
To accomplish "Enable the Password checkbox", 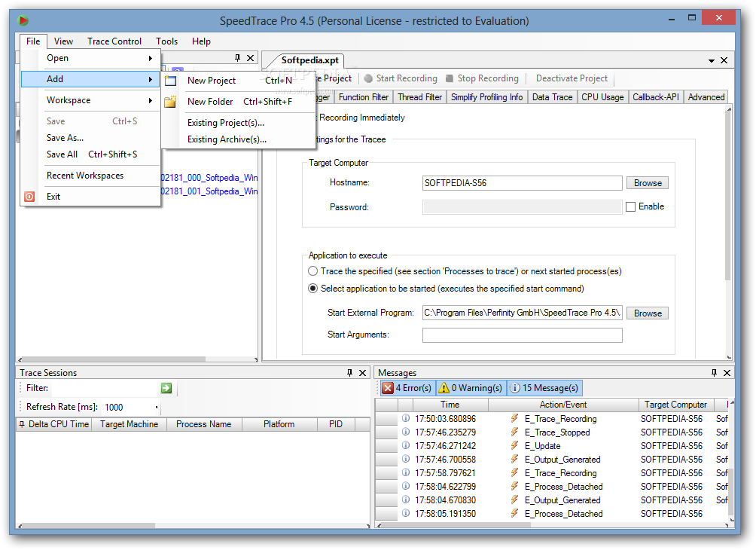I will pyautogui.click(x=631, y=207).
